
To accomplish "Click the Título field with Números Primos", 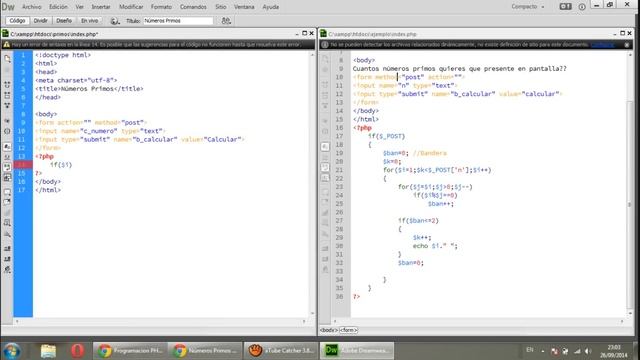I will [x=178, y=20].
